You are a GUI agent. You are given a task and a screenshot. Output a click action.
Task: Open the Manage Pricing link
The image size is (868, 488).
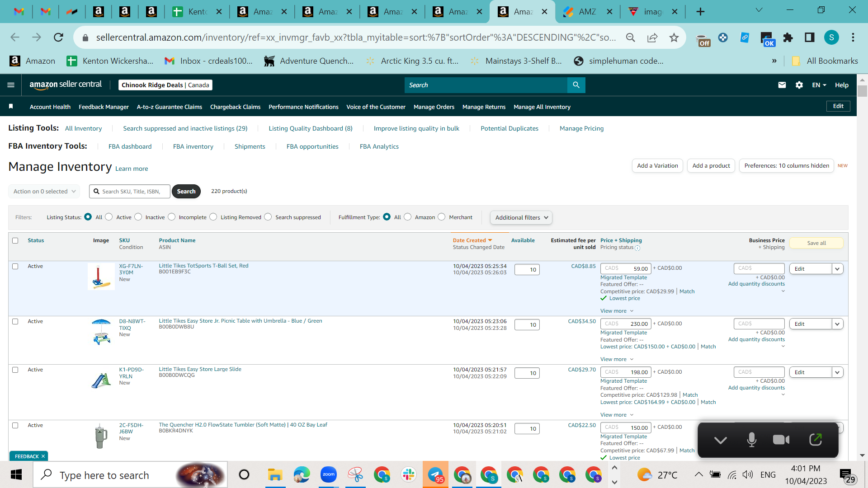click(x=581, y=128)
